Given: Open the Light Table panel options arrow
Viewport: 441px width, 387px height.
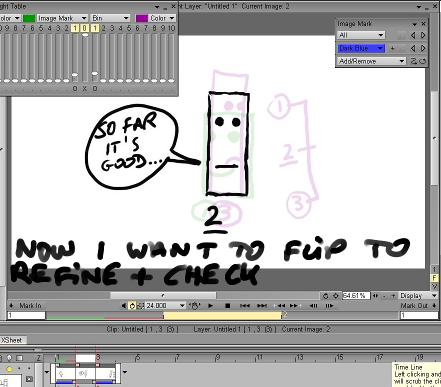Looking at the screenshot, I should (157, 7).
